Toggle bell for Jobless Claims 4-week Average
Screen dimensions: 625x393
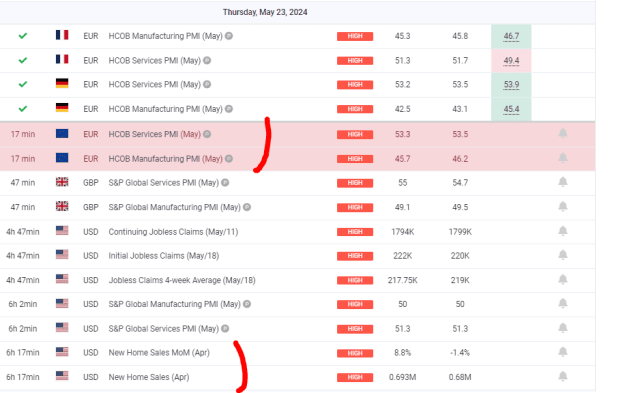(562, 280)
